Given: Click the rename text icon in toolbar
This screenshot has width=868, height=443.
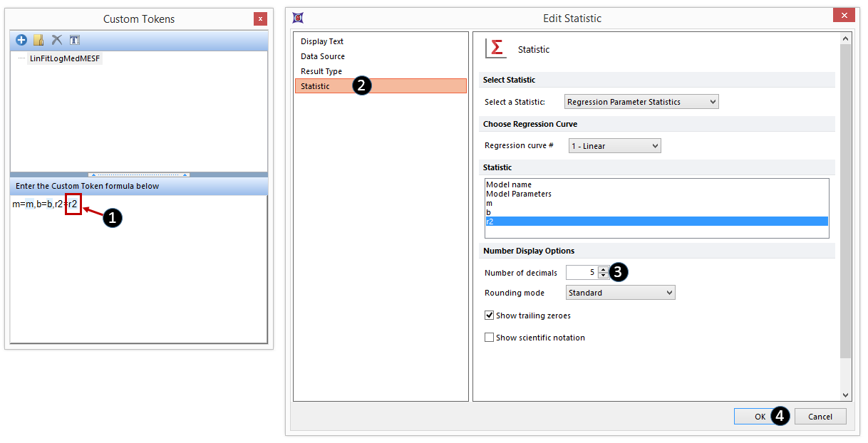Looking at the screenshot, I should (75, 40).
